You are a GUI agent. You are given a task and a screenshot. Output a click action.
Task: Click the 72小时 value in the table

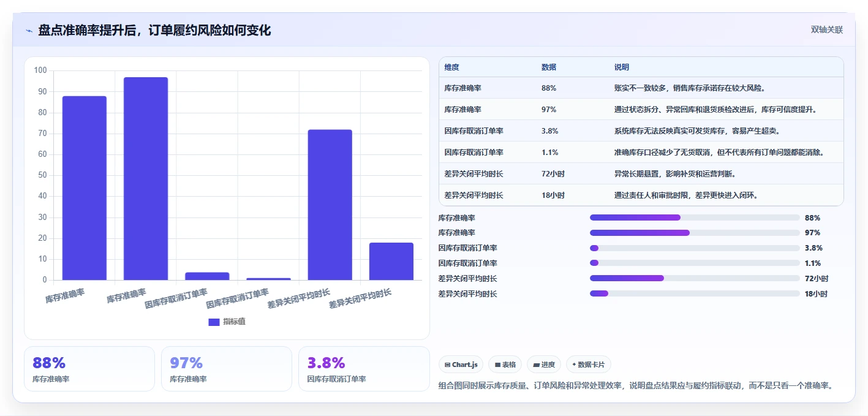point(553,174)
